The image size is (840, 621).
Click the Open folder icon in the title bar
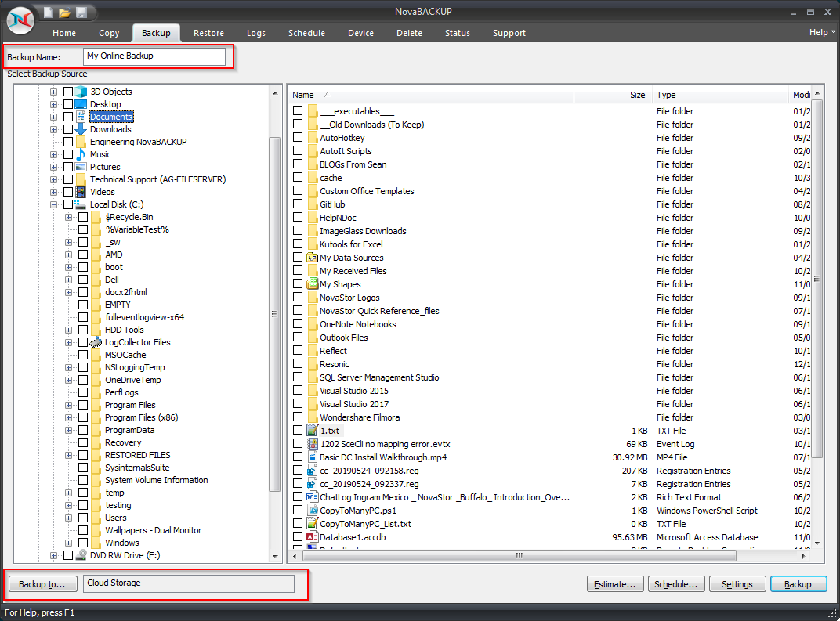click(x=64, y=13)
